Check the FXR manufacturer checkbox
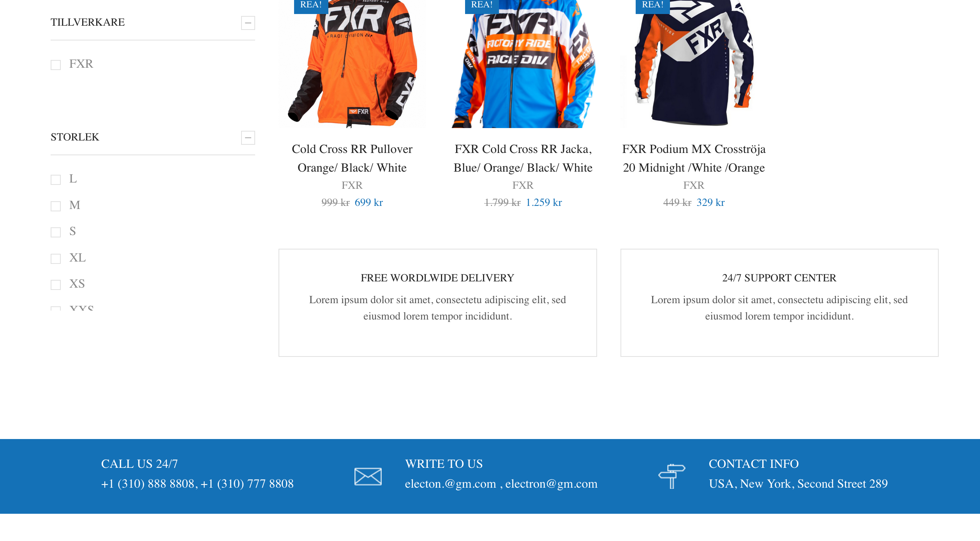This screenshot has height=541, width=980. (56, 65)
